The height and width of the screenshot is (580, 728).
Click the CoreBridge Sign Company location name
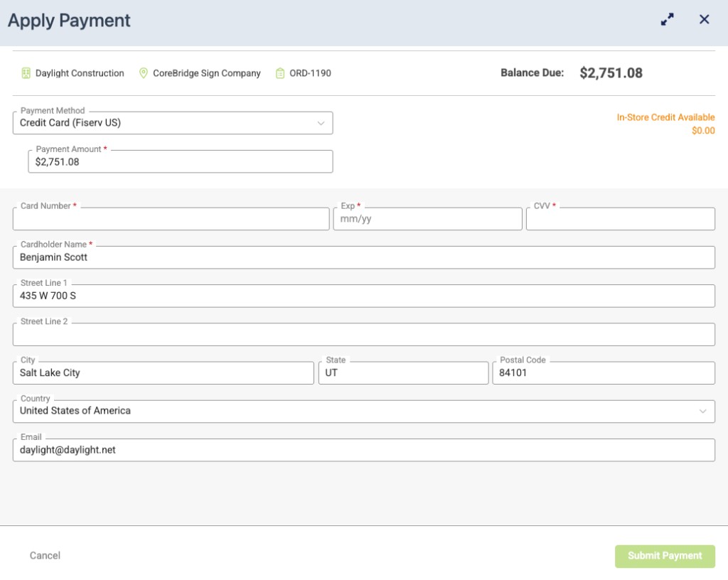coord(207,73)
